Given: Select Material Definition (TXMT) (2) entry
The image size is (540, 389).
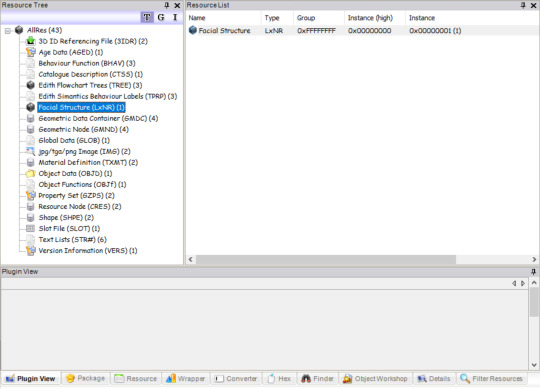Looking at the screenshot, I should pos(88,162).
